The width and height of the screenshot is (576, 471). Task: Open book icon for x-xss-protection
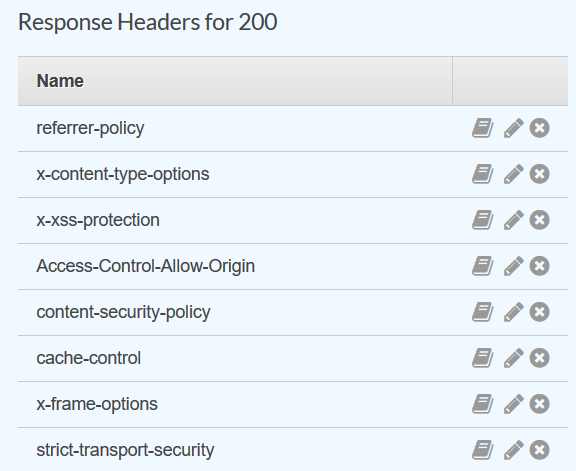483,220
